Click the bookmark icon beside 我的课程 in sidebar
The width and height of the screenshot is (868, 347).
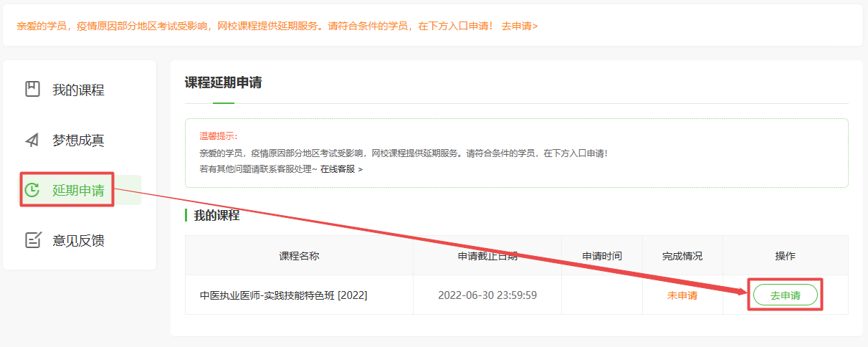[32, 90]
